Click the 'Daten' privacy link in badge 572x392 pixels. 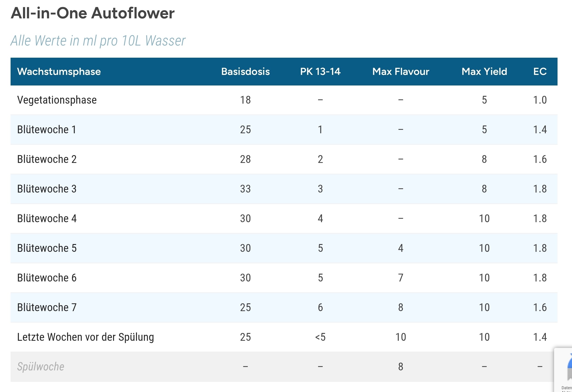(567, 388)
